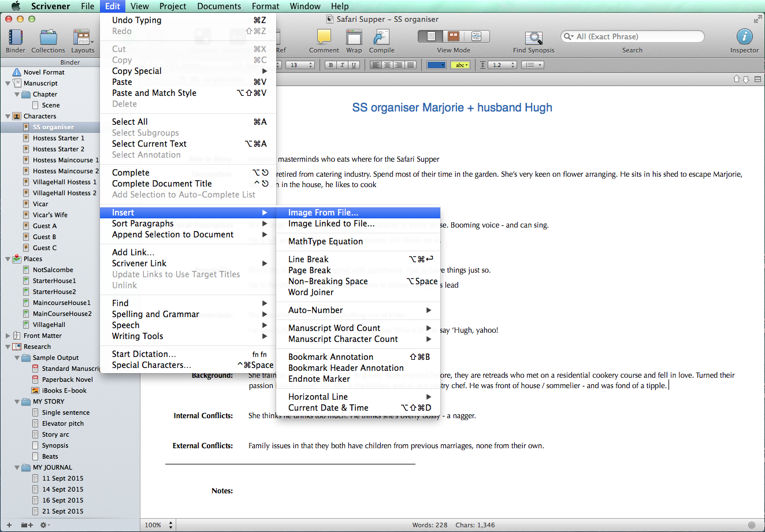The image size is (765, 532).
Task: Click the Research folder icon in binder
Action: pos(17,347)
